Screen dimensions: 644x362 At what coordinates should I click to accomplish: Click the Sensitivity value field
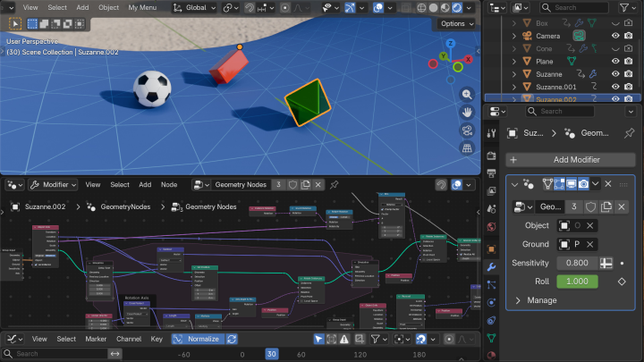click(578, 263)
